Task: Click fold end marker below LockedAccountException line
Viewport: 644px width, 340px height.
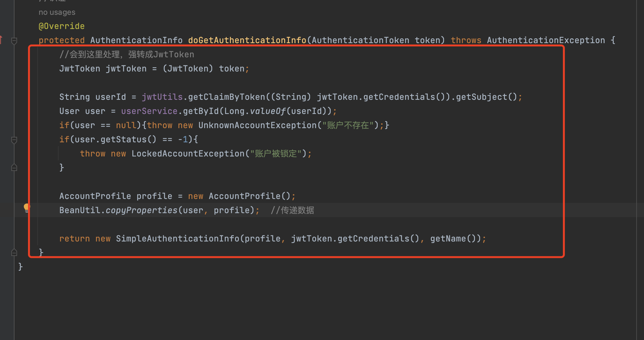Action: pos(14,167)
